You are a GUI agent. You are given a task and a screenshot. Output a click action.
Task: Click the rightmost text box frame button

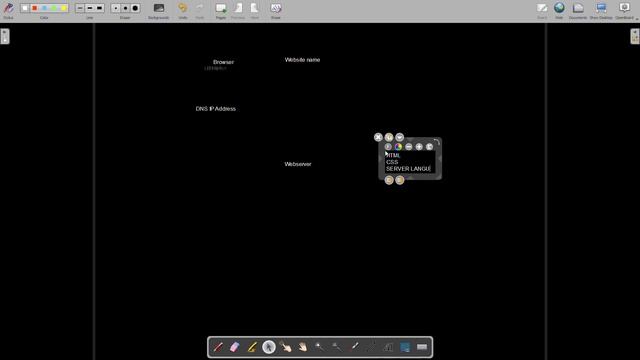(429, 147)
